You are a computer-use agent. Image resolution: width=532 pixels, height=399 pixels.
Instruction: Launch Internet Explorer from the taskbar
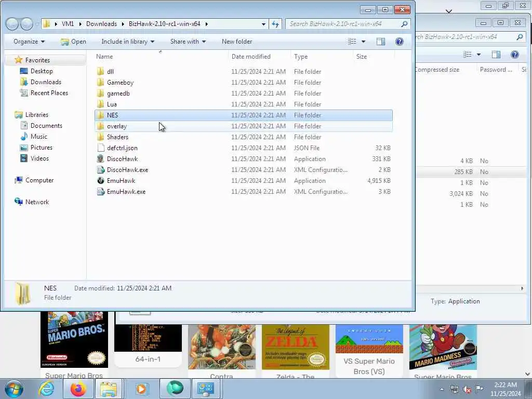coord(46,389)
